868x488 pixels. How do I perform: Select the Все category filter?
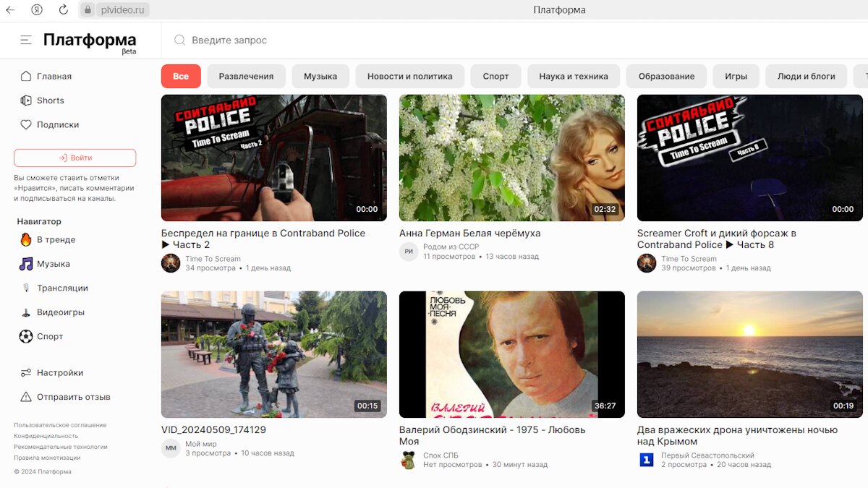pyautogui.click(x=181, y=76)
